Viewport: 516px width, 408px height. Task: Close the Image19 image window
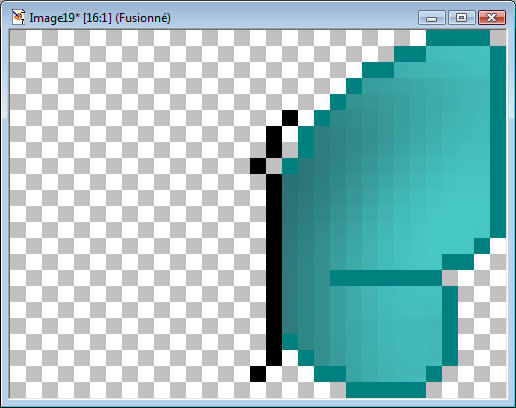click(x=492, y=17)
